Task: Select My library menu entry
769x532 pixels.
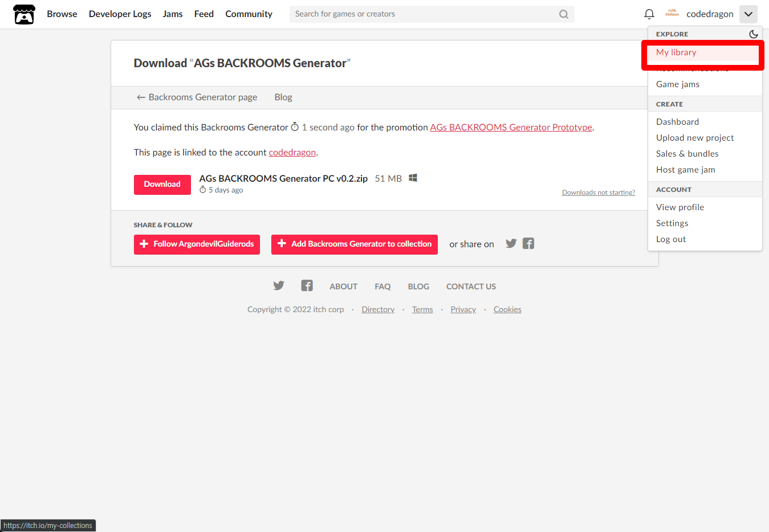Action: click(705, 52)
